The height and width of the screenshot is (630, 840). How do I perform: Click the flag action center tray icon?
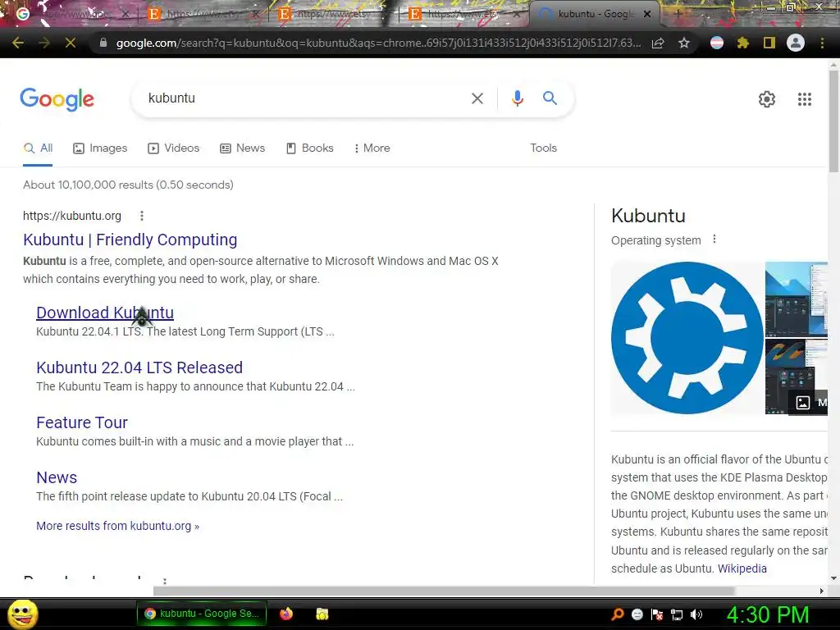(657, 614)
